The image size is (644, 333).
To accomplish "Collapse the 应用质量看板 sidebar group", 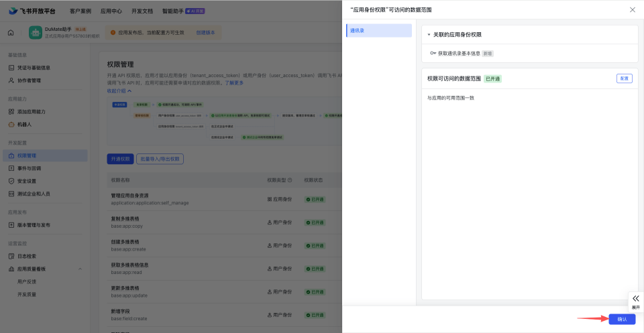I will (x=80, y=269).
